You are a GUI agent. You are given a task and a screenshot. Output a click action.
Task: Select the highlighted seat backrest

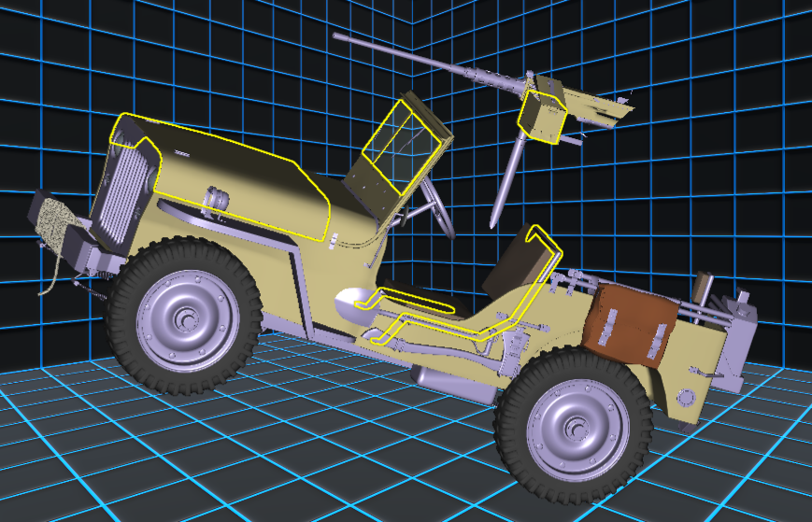[528, 257]
